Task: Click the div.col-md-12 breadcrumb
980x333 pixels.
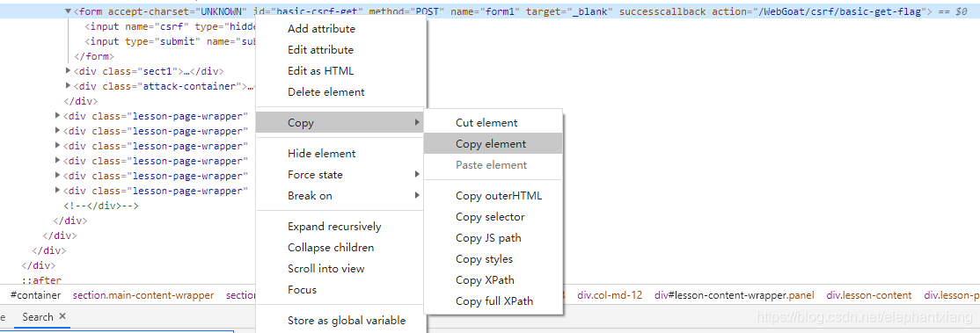Action: [x=610, y=295]
